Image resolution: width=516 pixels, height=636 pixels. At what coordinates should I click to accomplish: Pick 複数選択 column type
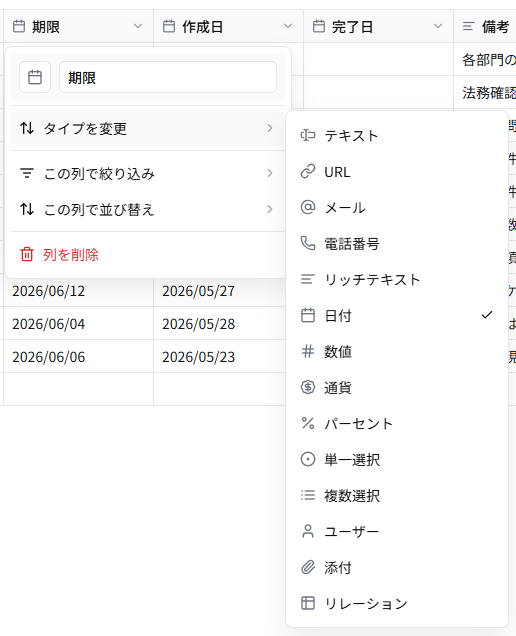point(397,495)
